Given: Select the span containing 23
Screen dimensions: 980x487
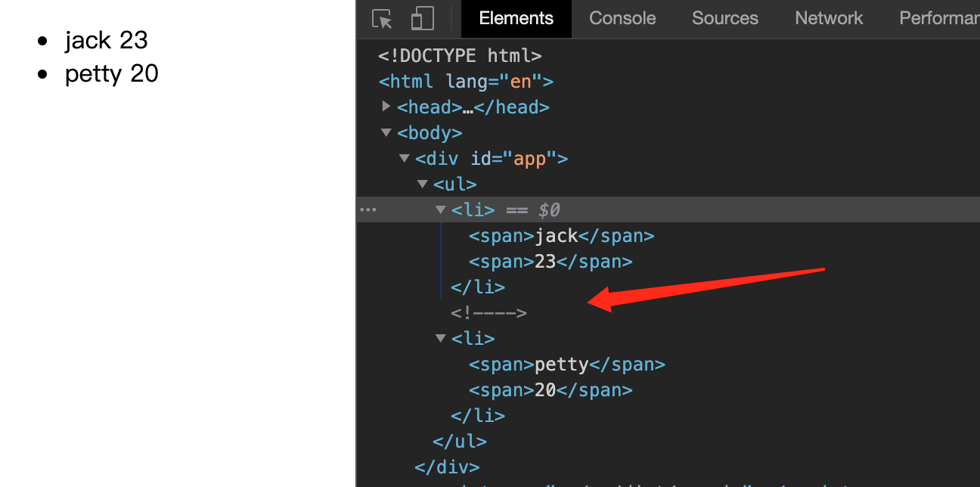Looking at the screenshot, I should (x=550, y=262).
